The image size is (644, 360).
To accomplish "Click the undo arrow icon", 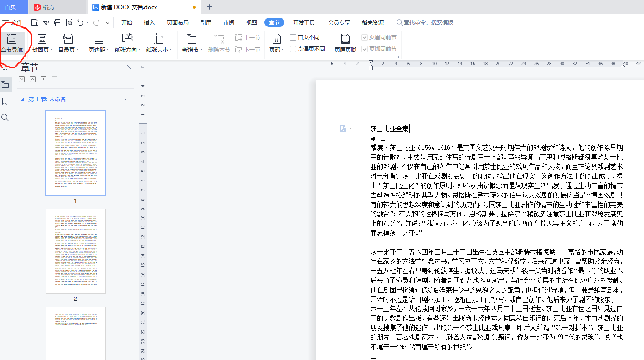I will click(x=80, y=22).
